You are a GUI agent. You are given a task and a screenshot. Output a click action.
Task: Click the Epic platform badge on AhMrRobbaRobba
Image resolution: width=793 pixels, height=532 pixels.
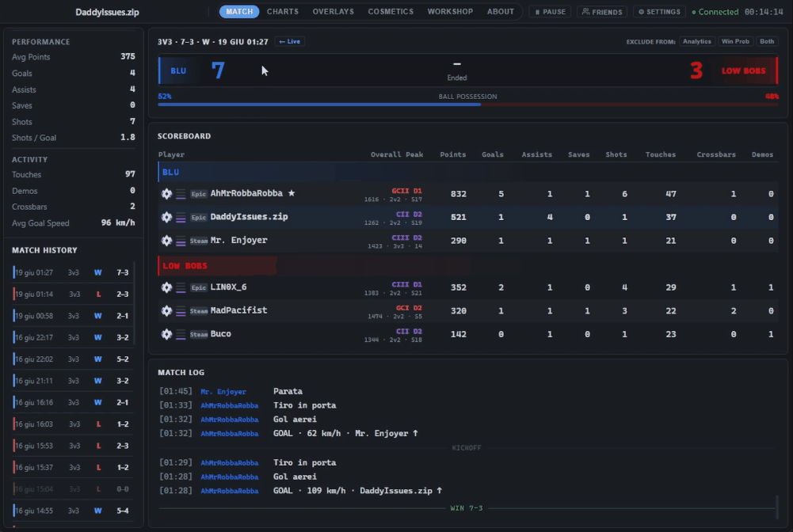pyautogui.click(x=198, y=194)
